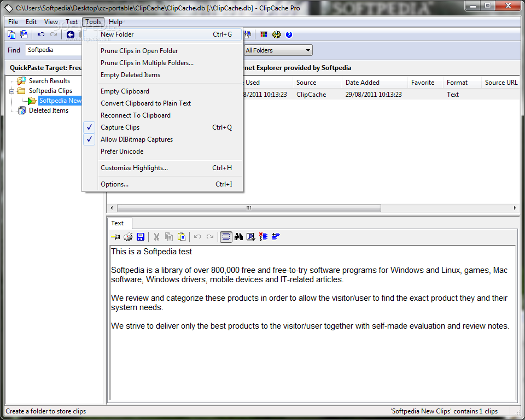Choose Empty Deleted Items
This screenshot has height=420, width=525.
coord(162,75)
